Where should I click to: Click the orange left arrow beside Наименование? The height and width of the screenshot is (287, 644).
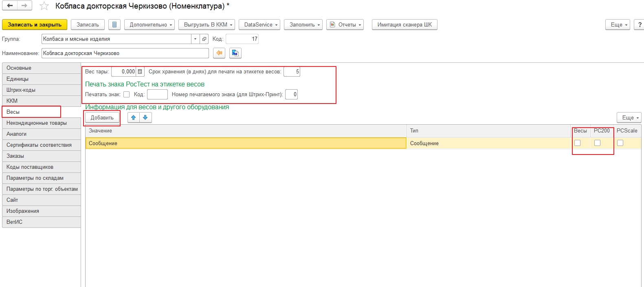click(x=219, y=53)
